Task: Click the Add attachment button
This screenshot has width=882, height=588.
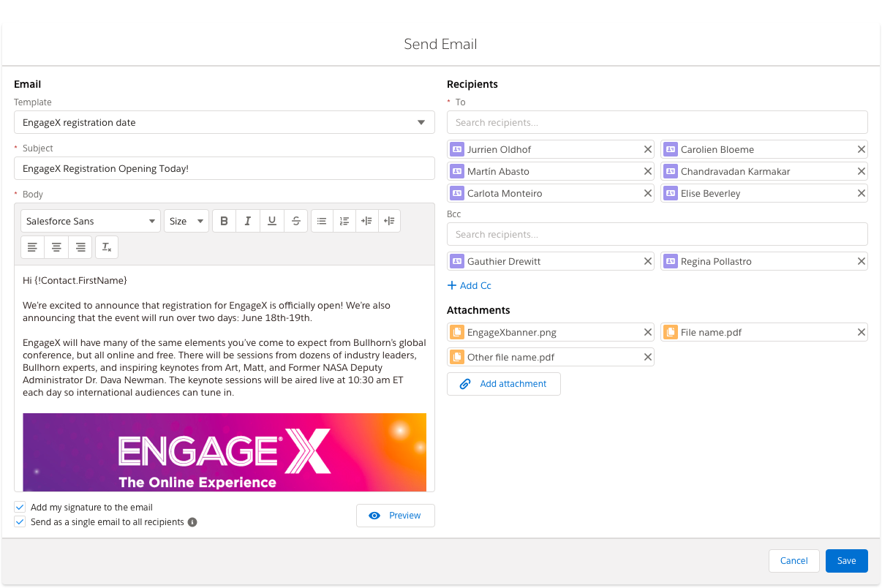Action: (x=503, y=384)
